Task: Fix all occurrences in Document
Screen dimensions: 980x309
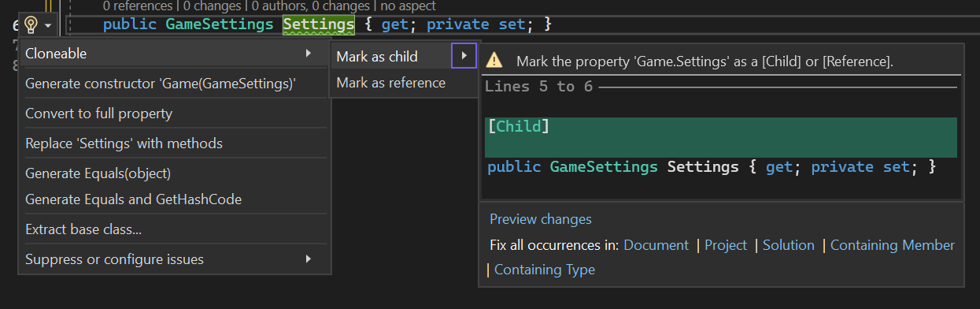Action: 656,245
